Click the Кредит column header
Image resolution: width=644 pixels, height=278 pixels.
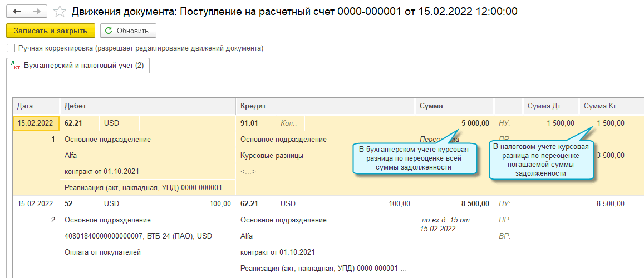pyautogui.click(x=253, y=106)
